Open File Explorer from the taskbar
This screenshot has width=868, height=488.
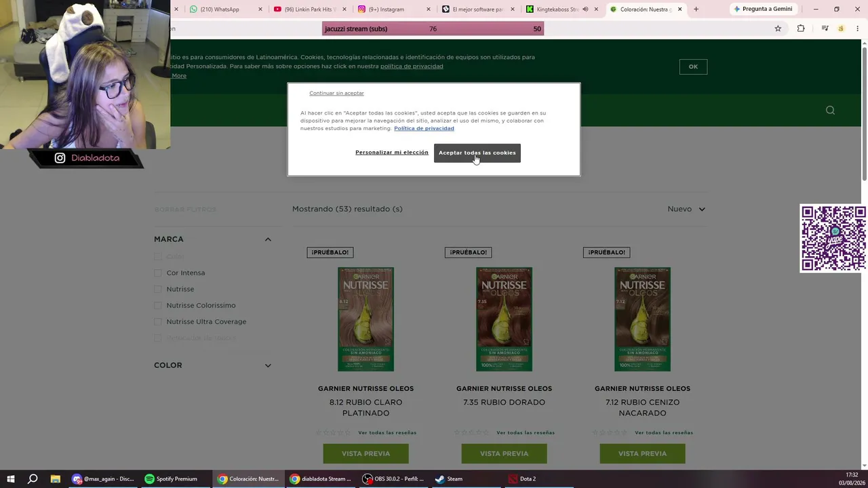click(x=56, y=479)
